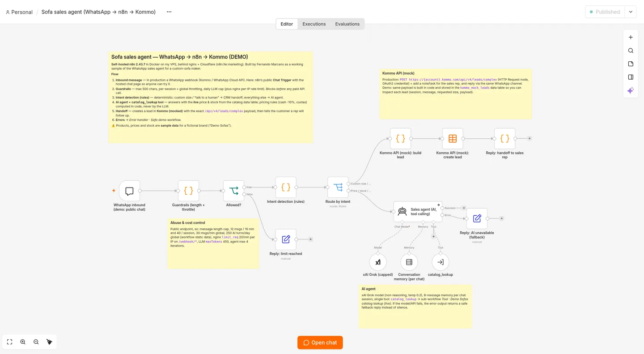Add a node with the plus icon
The image size is (644, 354).
coord(631,38)
